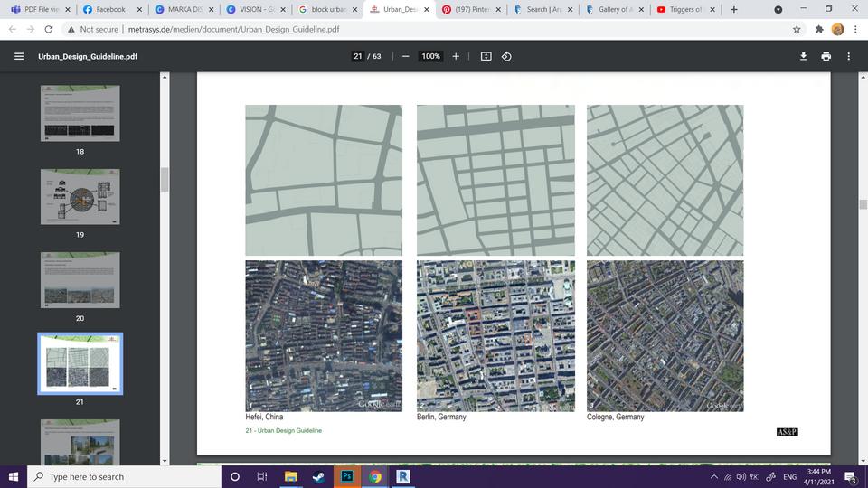Viewport: 868px width, 488px height.
Task: Switch to the Facebook tab
Action: (x=109, y=9)
